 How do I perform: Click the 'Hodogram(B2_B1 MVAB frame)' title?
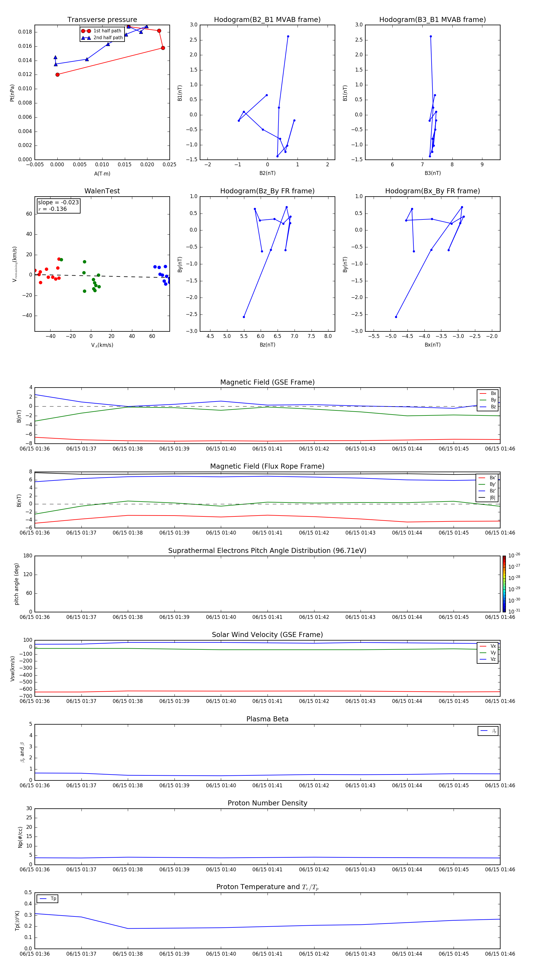pyautogui.click(x=267, y=20)
